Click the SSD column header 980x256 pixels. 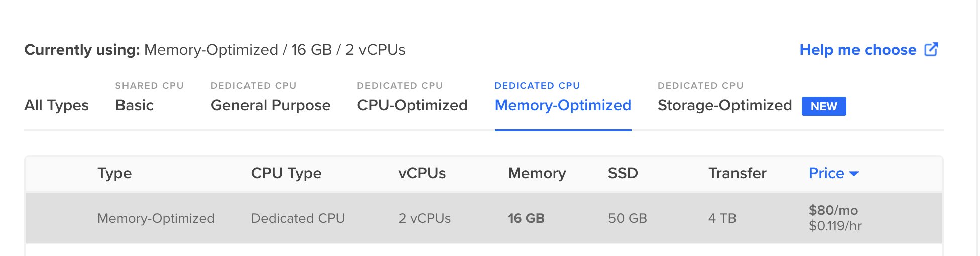(x=623, y=173)
